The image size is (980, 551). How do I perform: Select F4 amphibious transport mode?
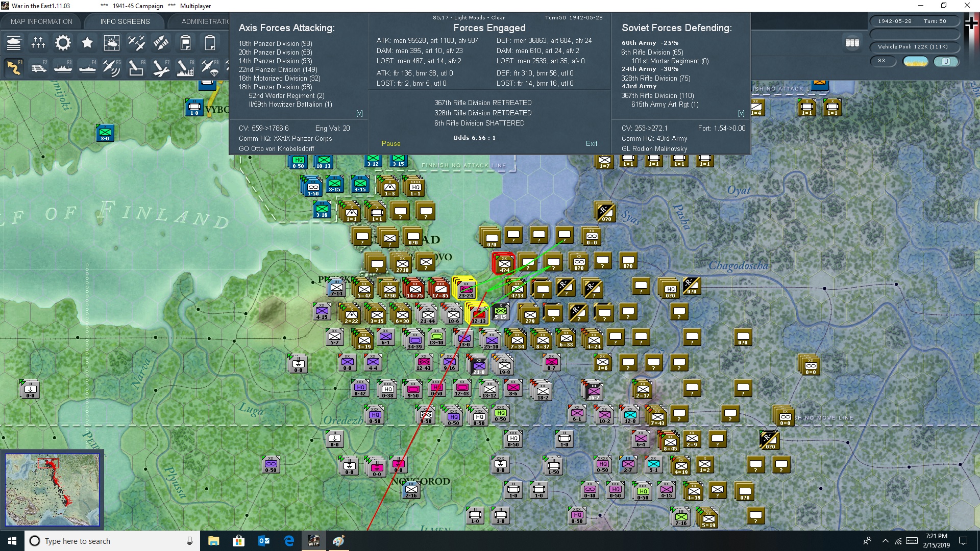coord(87,68)
